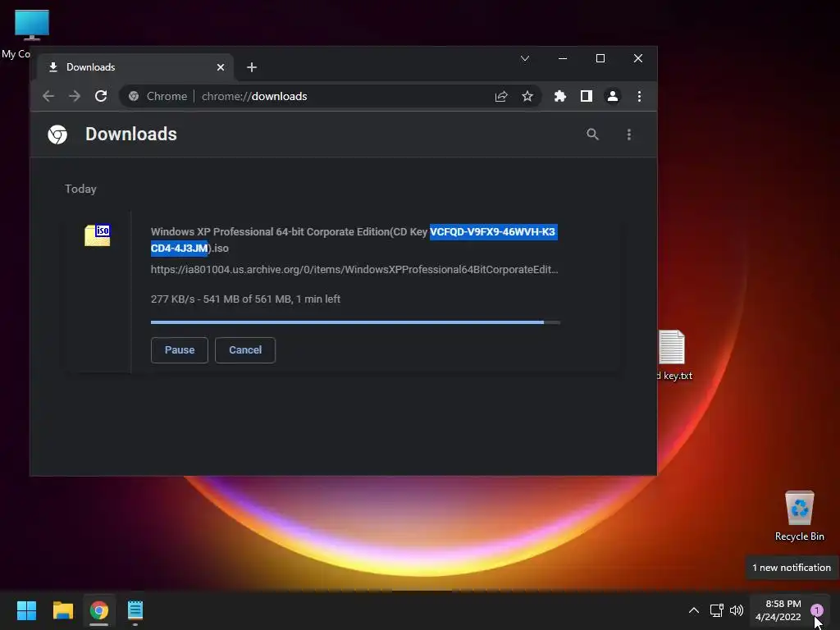Open the side panel icon
840x630 pixels.
[x=586, y=97]
